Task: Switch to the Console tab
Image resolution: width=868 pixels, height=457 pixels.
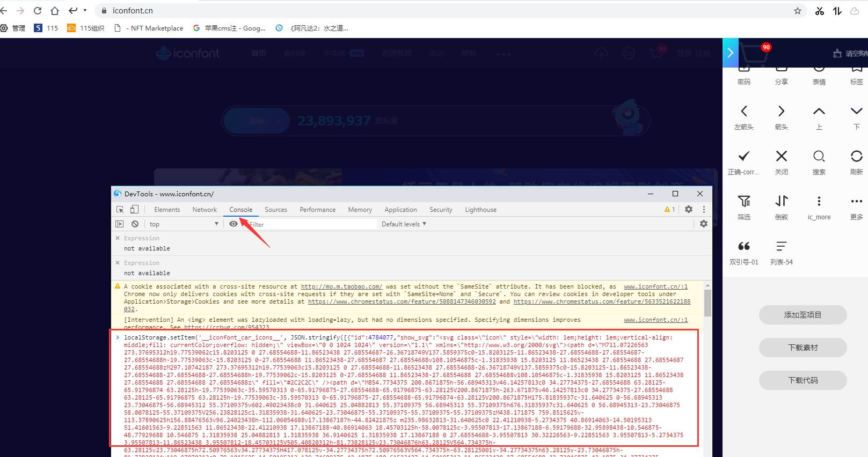Action: click(240, 210)
